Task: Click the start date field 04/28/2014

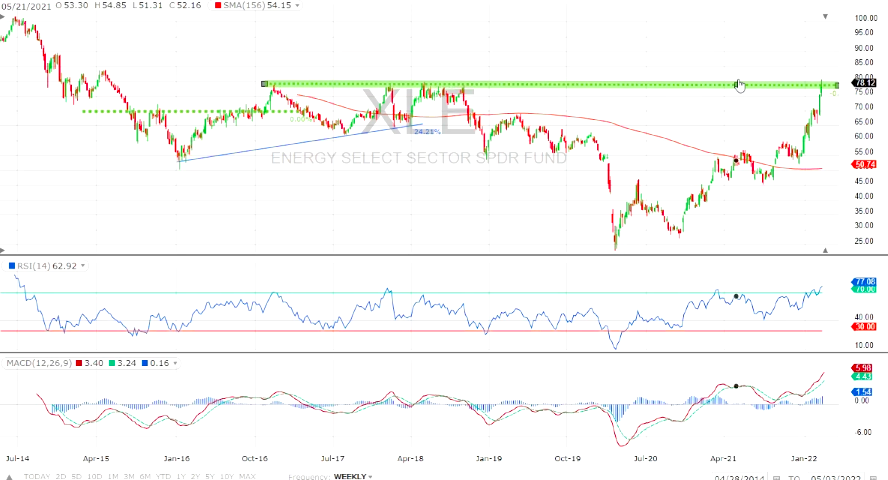Action: [740, 478]
